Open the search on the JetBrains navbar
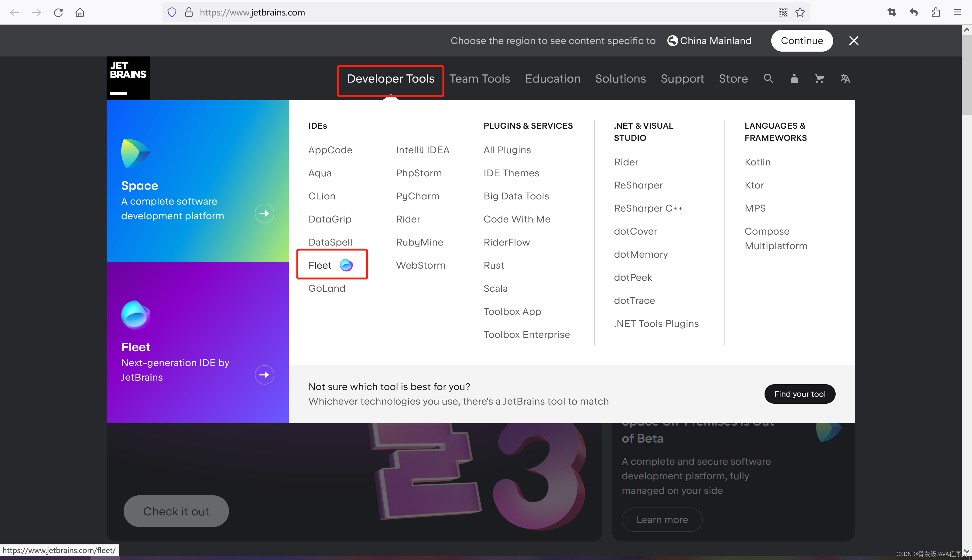Image resolution: width=972 pixels, height=560 pixels. point(768,79)
